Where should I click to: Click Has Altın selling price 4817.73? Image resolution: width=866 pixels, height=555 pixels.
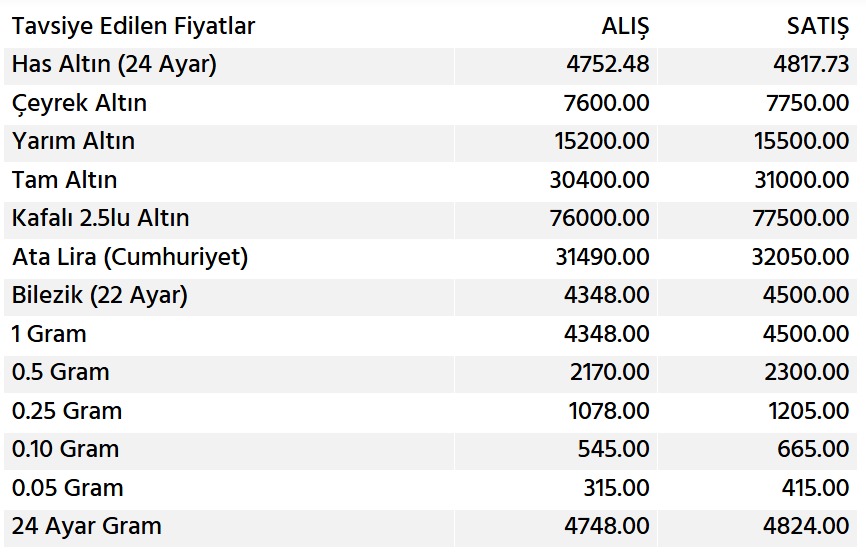pos(811,64)
